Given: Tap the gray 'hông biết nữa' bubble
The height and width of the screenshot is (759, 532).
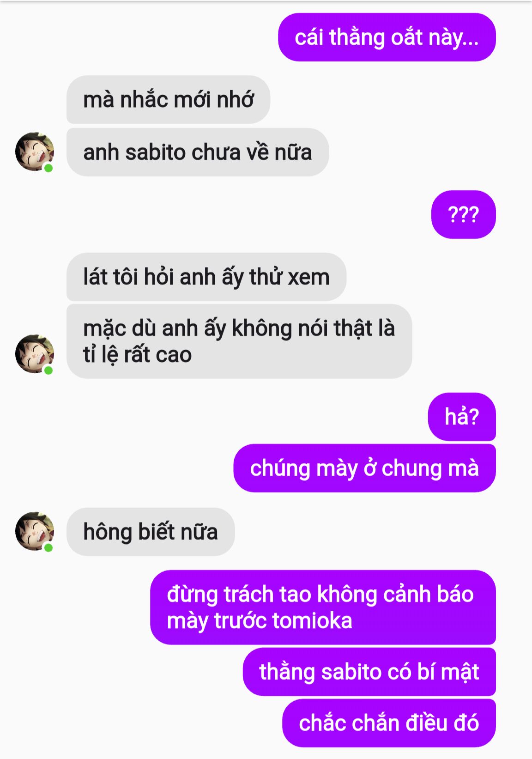Looking at the screenshot, I should click(x=151, y=532).
